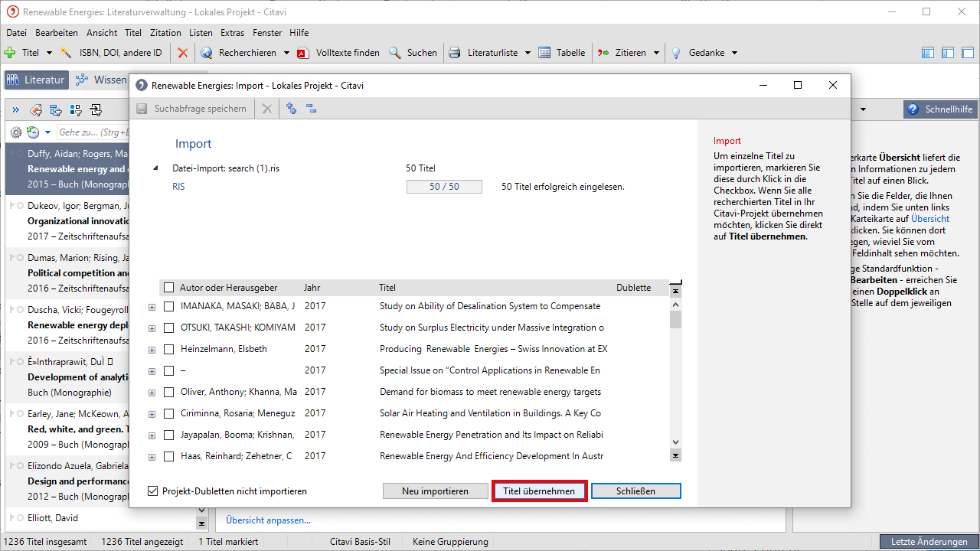
Task: Open Schnellhilfe quick help panel
Action: (940, 109)
